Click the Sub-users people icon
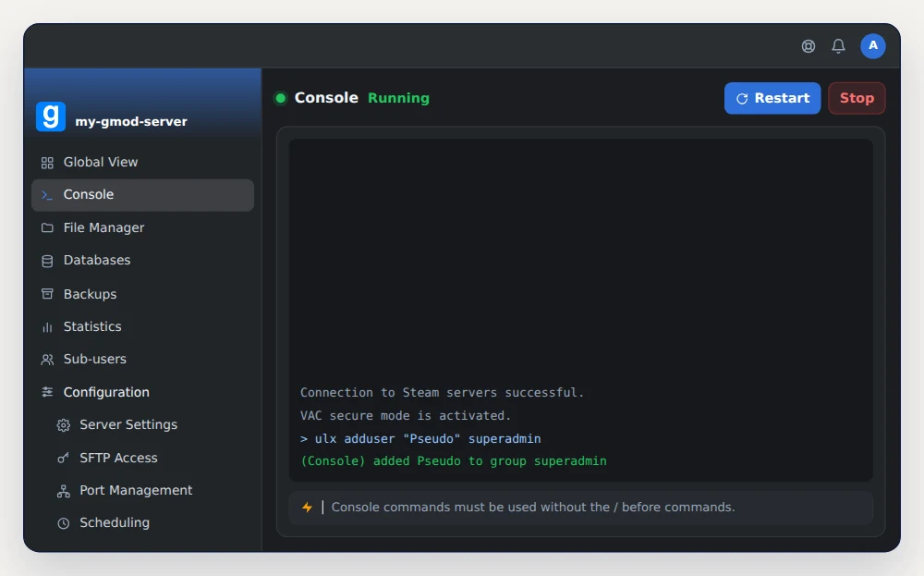 click(47, 360)
